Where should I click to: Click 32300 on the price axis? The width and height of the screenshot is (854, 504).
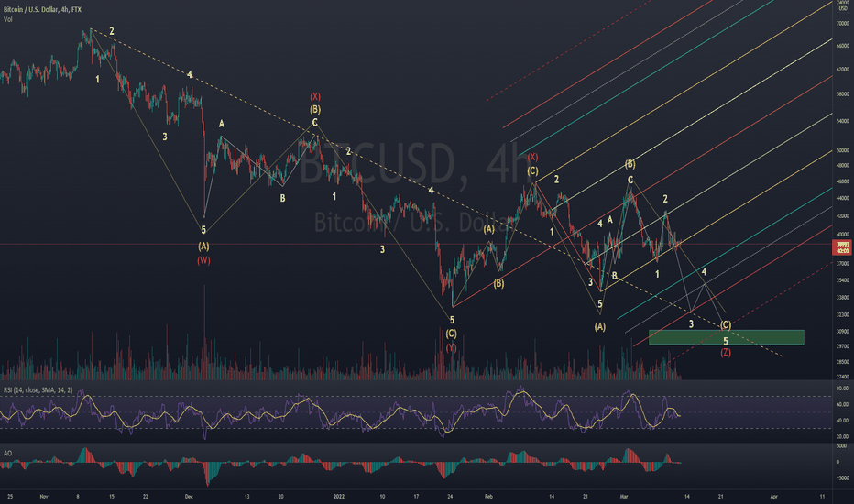coord(843,315)
